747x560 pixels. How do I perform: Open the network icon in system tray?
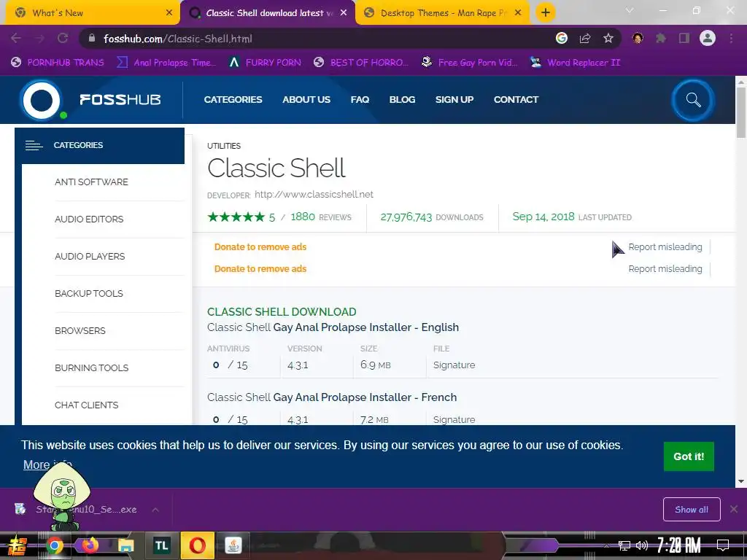(624, 545)
